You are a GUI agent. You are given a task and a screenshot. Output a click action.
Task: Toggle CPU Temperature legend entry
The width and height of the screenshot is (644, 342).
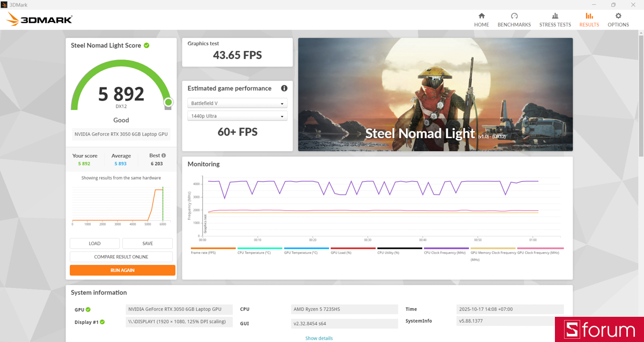pos(260,250)
